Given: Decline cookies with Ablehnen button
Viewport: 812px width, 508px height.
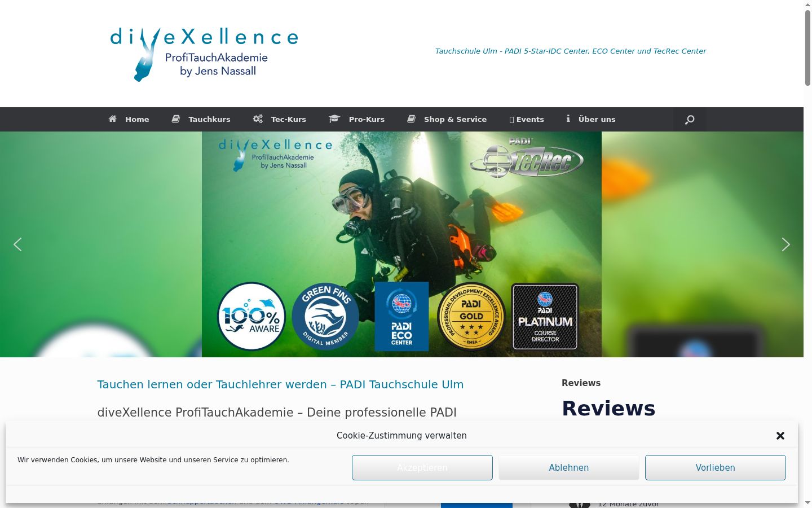Looking at the screenshot, I should [569, 468].
